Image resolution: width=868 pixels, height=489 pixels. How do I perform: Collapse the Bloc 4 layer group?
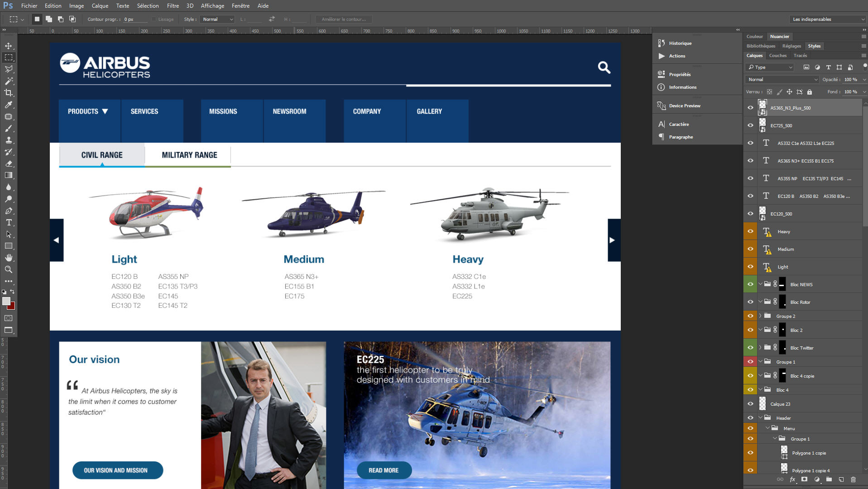pyautogui.click(x=760, y=390)
